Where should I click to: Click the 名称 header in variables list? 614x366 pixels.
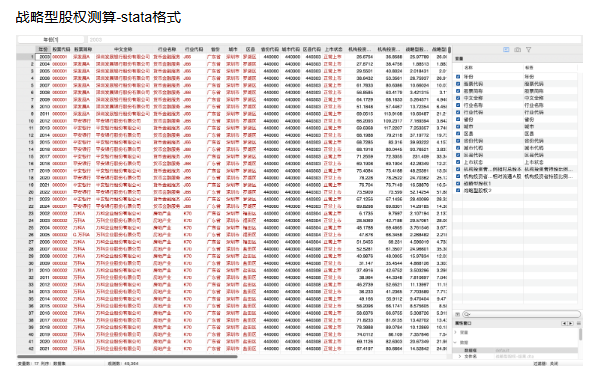(x=468, y=68)
